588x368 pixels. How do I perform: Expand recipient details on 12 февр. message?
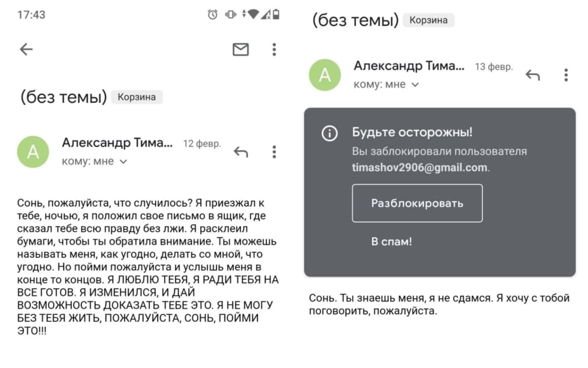tap(124, 162)
